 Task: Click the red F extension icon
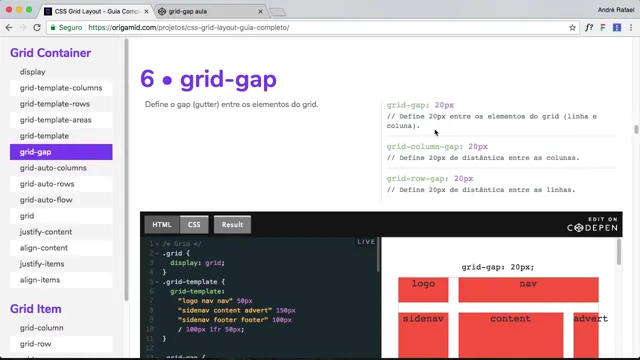[x=603, y=28]
